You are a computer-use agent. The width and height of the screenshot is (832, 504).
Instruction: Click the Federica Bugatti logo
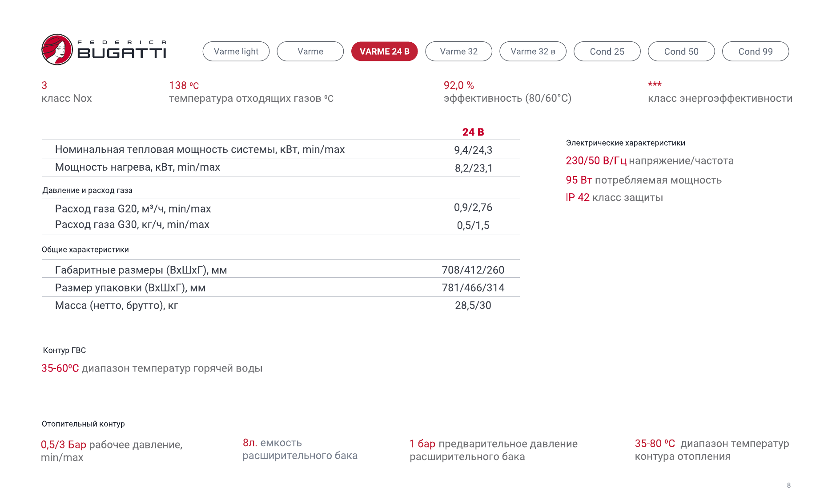[x=104, y=50]
